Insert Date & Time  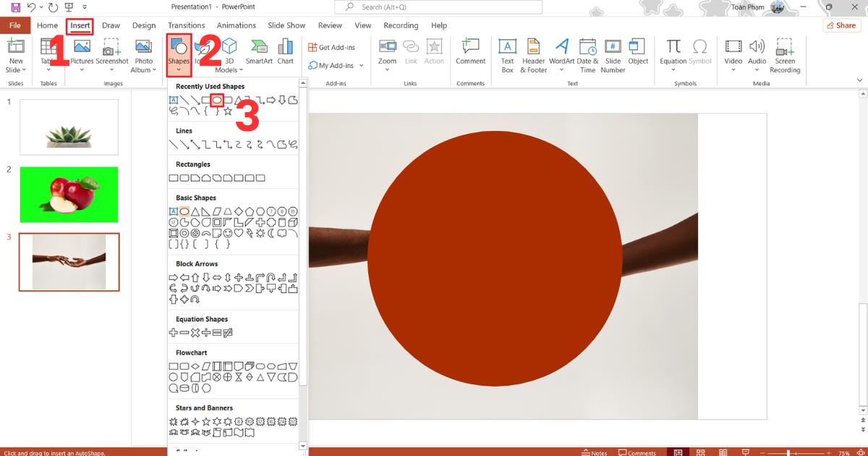point(587,56)
